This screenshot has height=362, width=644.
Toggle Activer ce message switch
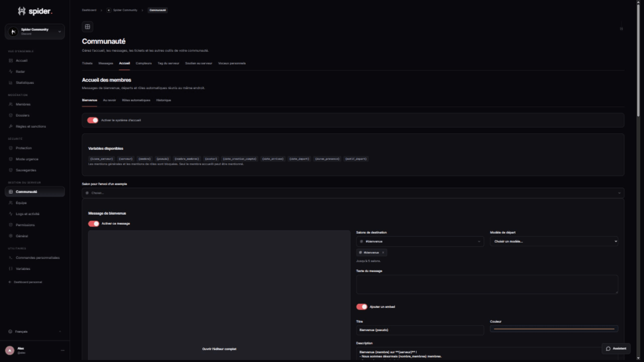94,224
